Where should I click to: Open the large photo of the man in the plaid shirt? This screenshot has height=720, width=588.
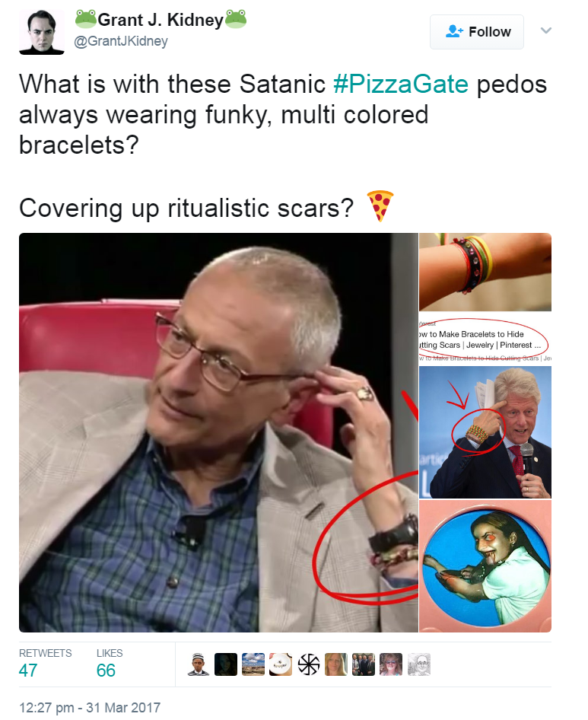(218, 432)
